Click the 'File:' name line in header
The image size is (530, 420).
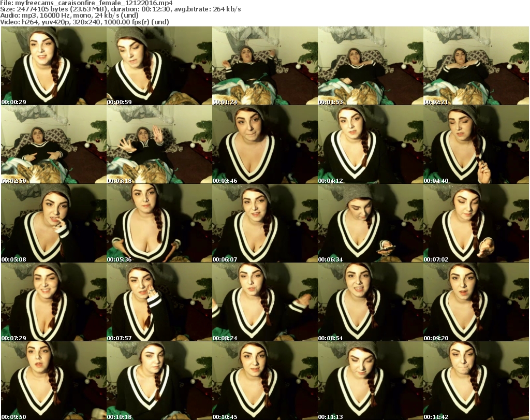click(x=86, y=3)
